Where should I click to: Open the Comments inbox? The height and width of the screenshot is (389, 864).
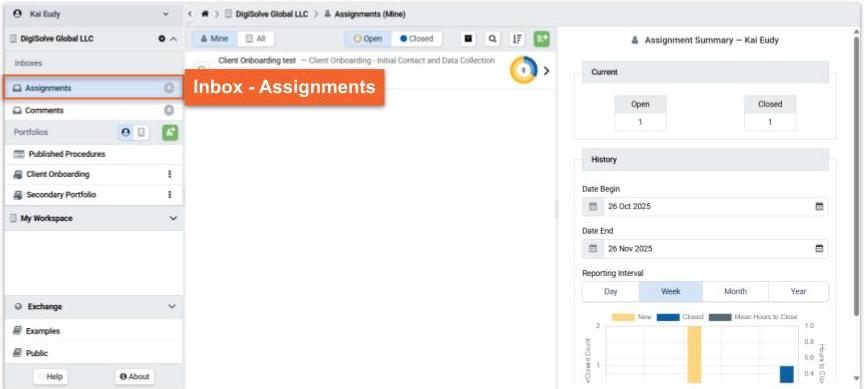tap(93, 110)
